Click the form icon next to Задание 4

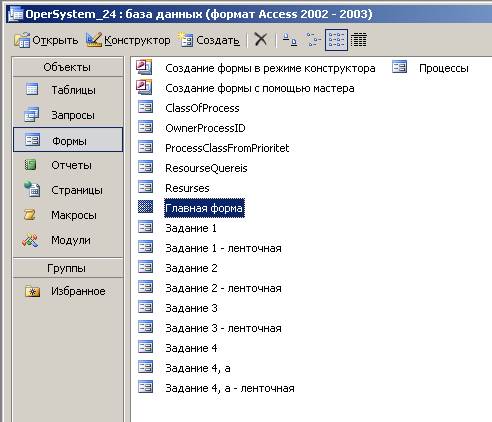click(145, 347)
